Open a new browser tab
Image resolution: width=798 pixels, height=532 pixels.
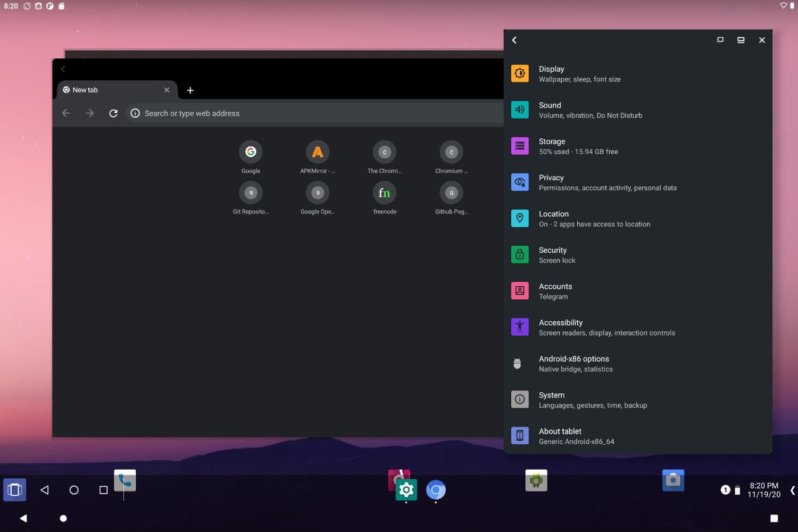(190, 90)
